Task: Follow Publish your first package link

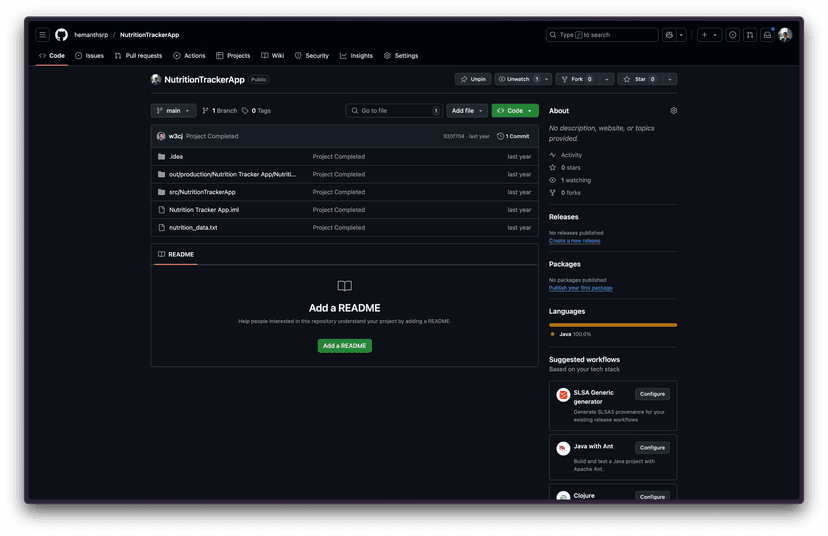Action: click(580, 288)
